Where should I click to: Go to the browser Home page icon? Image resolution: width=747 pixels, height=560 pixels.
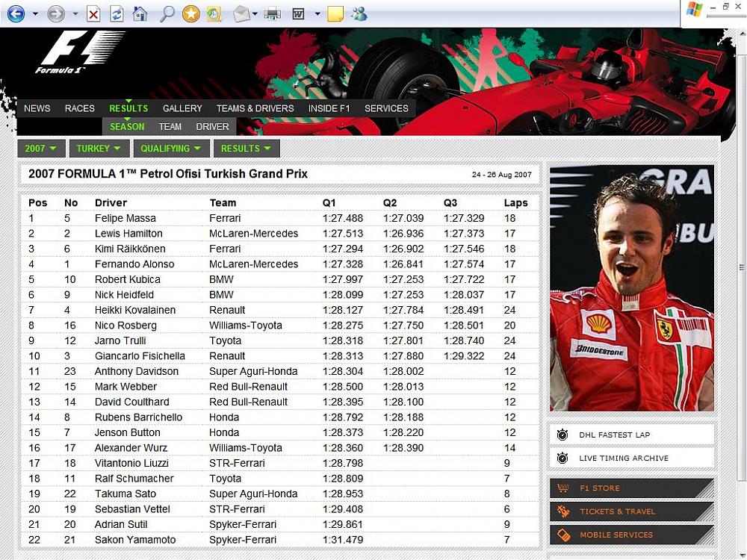tap(140, 13)
